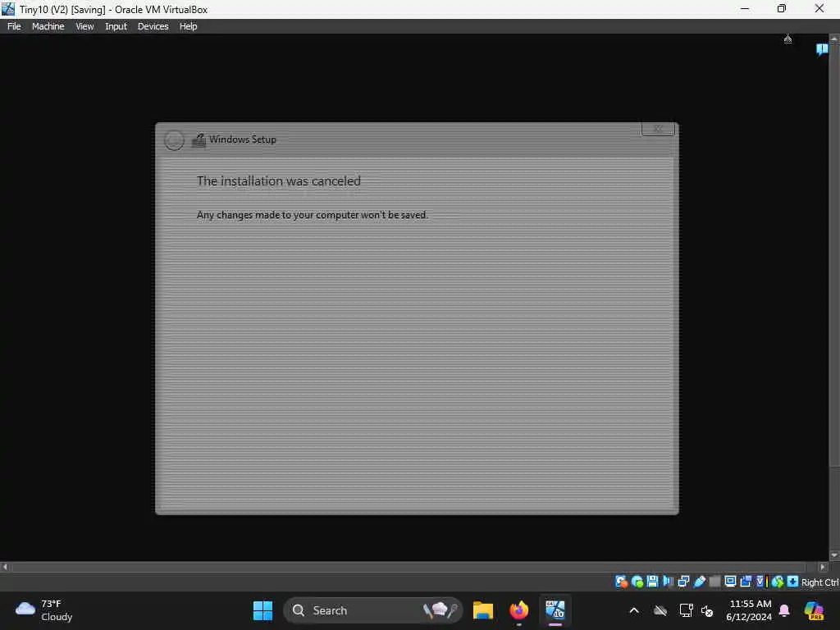The image size is (840, 630).
Task: Click the taskbar Search box
Action: click(372, 610)
